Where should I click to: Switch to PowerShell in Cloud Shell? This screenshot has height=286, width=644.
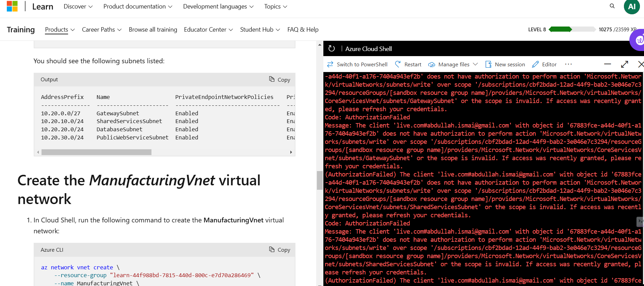pos(357,64)
